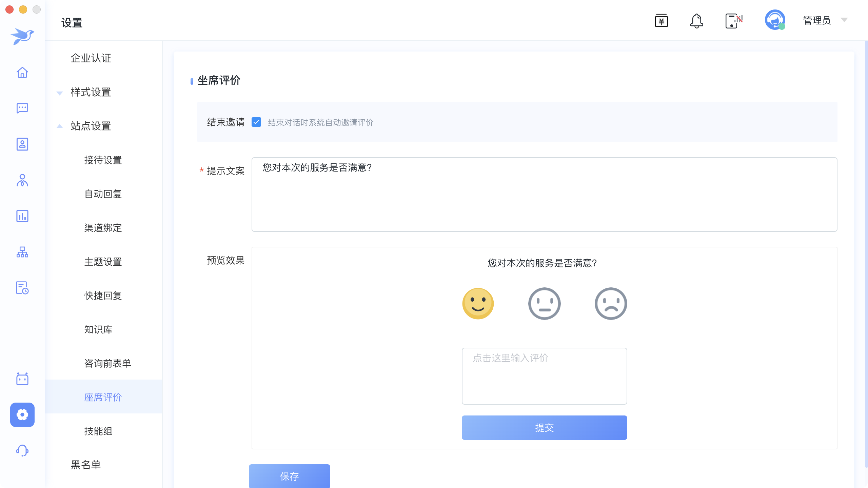The image size is (868, 488).
Task: Collapse the 站点设置 menu section
Action: [x=91, y=126]
